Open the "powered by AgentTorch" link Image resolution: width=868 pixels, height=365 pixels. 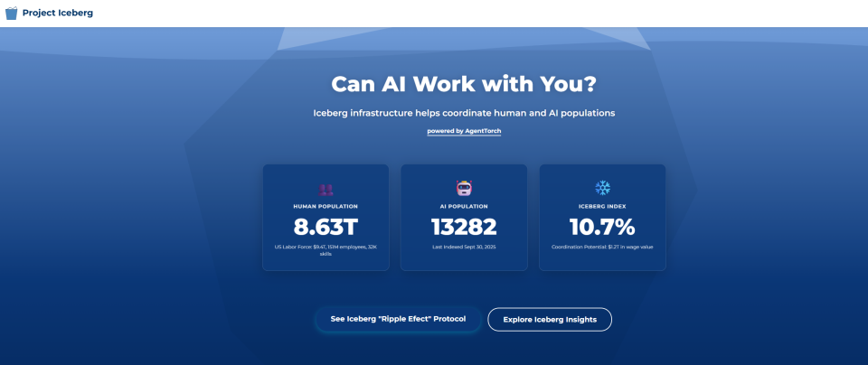(x=464, y=131)
